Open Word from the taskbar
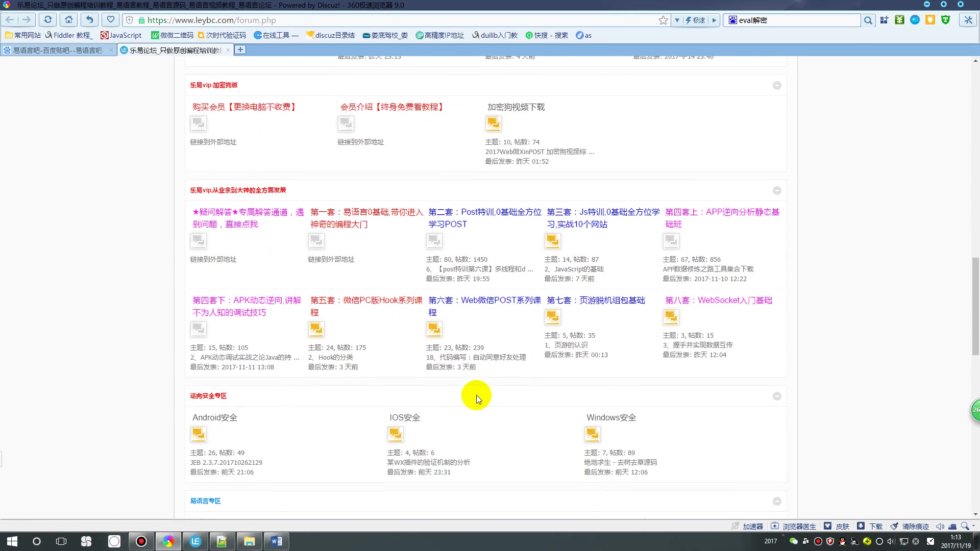Image resolution: width=980 pixels, height=551 pixels. 276,541
